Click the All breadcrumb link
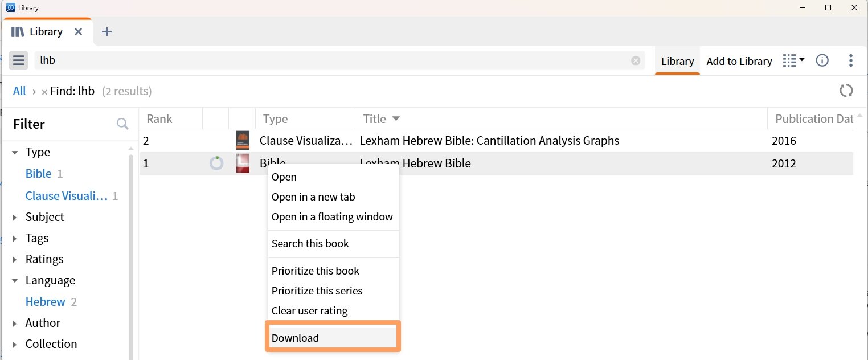 [19, 91]
